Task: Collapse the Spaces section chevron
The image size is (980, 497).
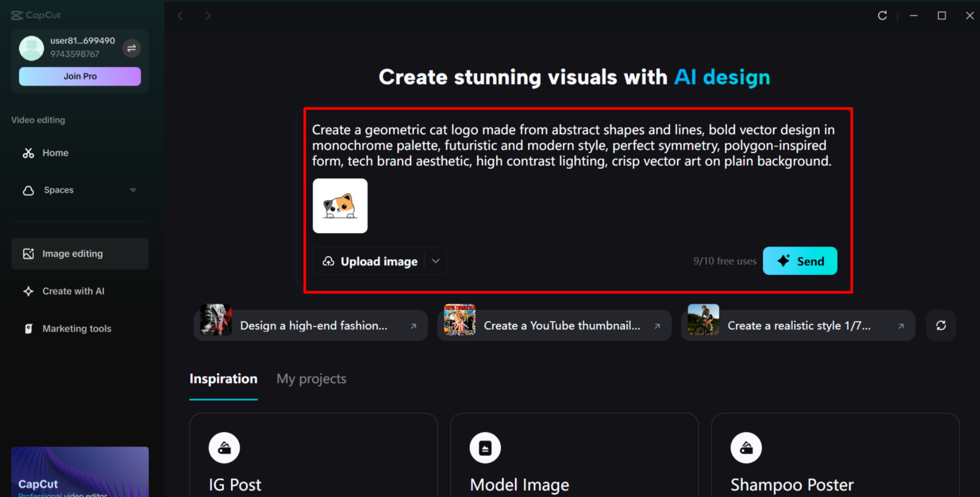Action: click(x=133, y=190)
